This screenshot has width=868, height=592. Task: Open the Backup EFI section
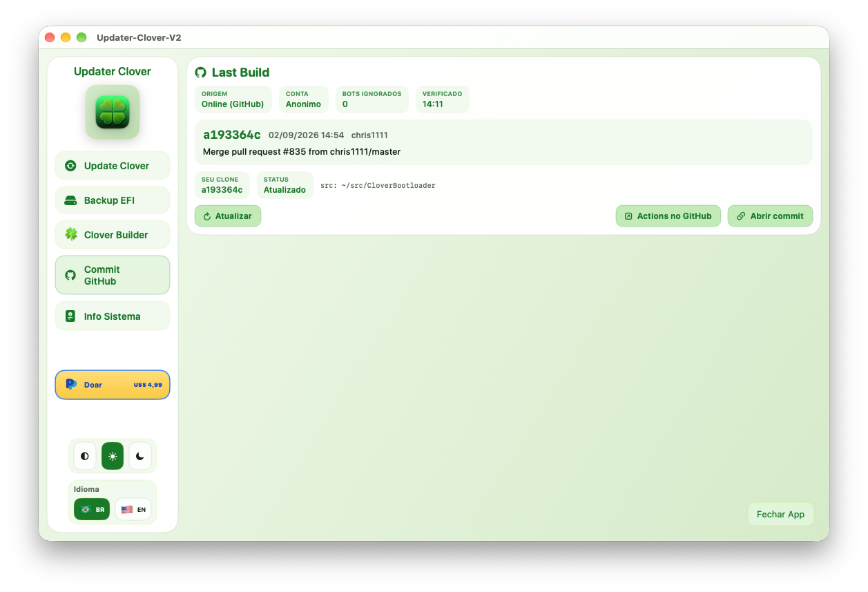click(113, 200)
